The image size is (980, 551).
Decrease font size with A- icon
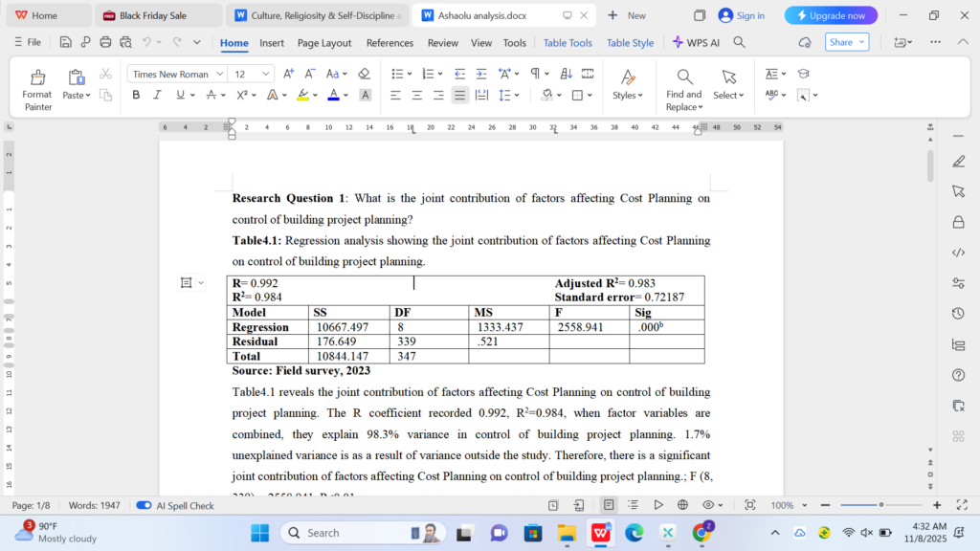[x=310, y=74]
